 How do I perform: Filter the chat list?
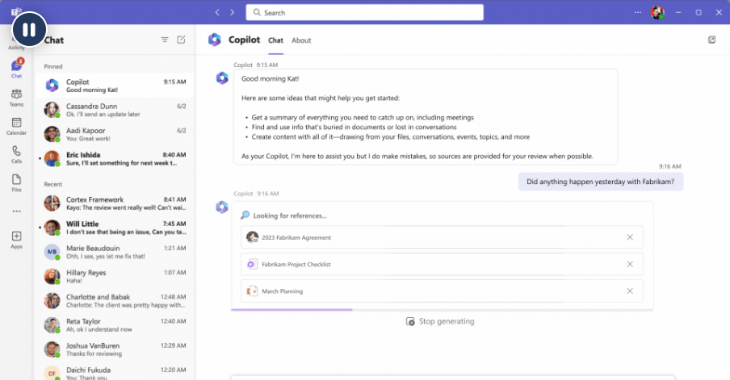tap(164, 40)
